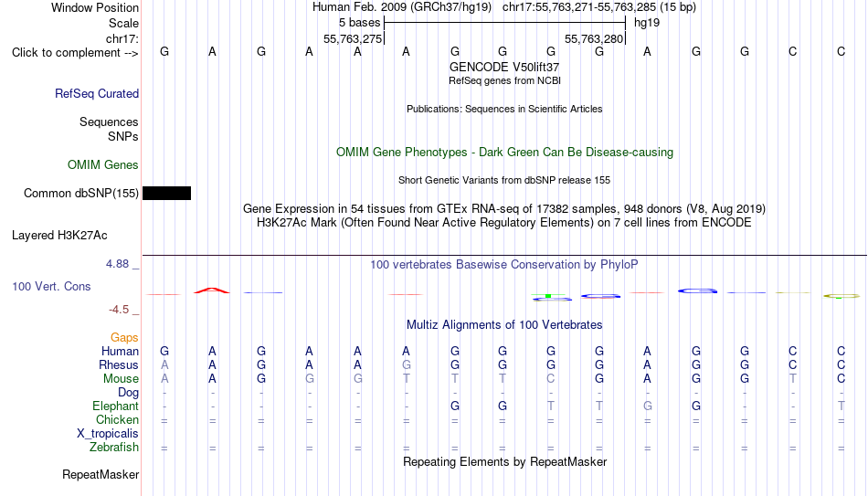Click the red A peak in PhyloP track
The image size is (868, 496).
212,290
